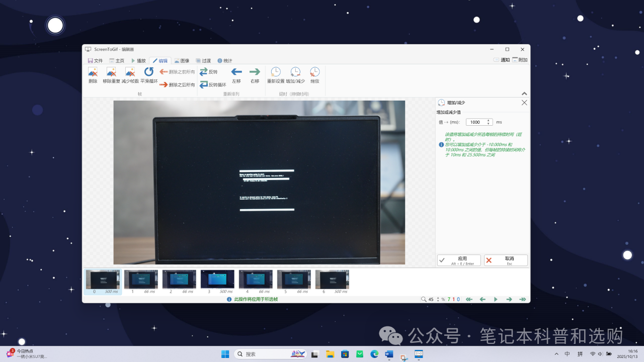Screen dimensions: 644x362
Task: Open Microsoft Edge from the taskbar
Action: (x=374, y=354)
